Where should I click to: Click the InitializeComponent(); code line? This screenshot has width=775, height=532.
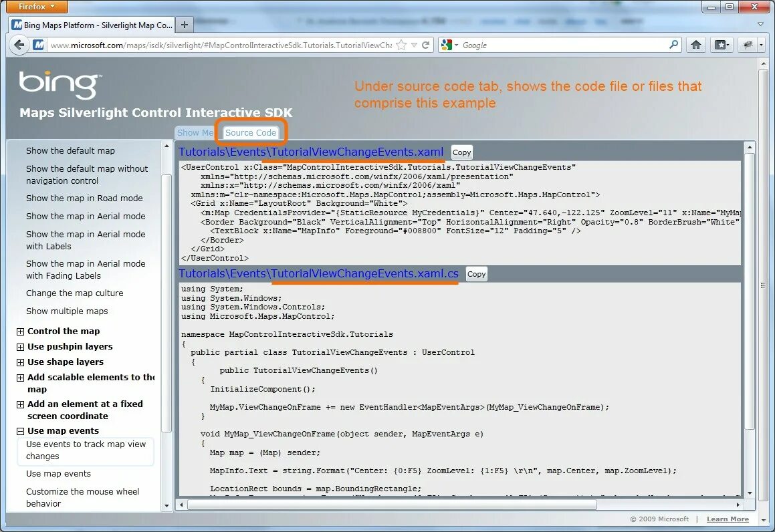pyautogui.click(x=262, y=389)
